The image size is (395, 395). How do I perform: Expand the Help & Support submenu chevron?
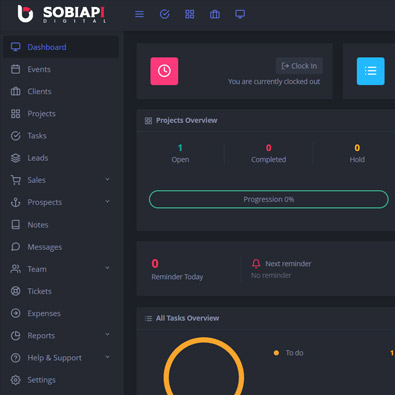107,357
